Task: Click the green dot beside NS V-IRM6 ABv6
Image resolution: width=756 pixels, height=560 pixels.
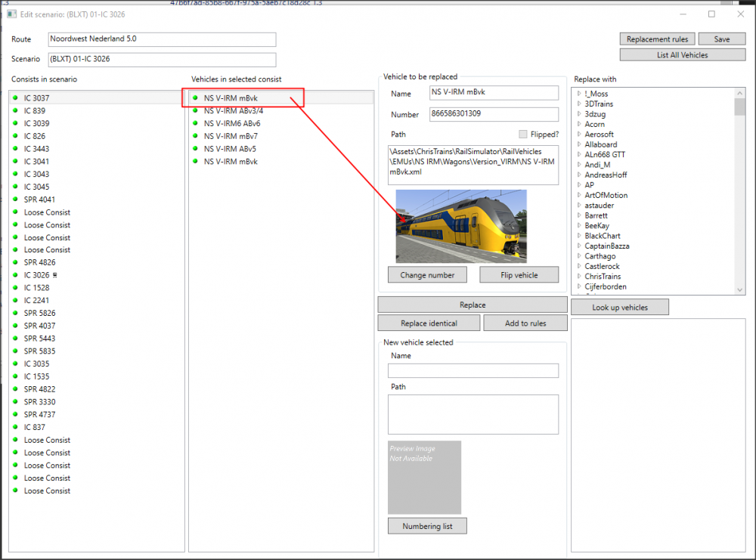Action: (195, 123)
